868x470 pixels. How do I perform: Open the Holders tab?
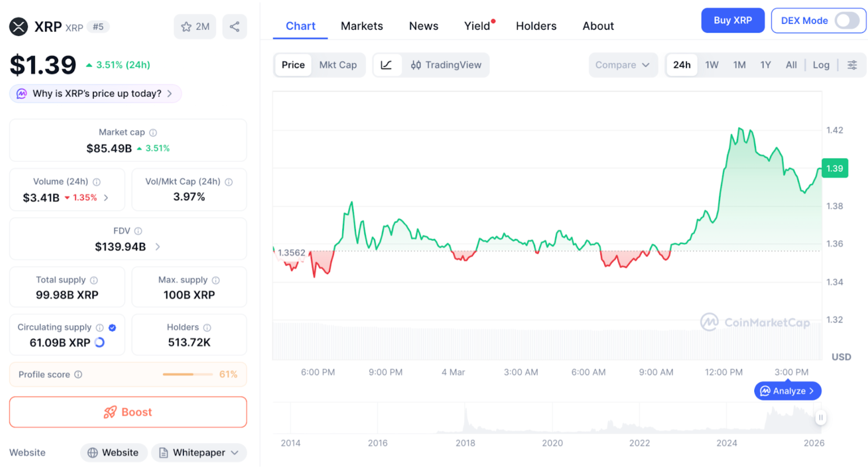coord(536,26)
